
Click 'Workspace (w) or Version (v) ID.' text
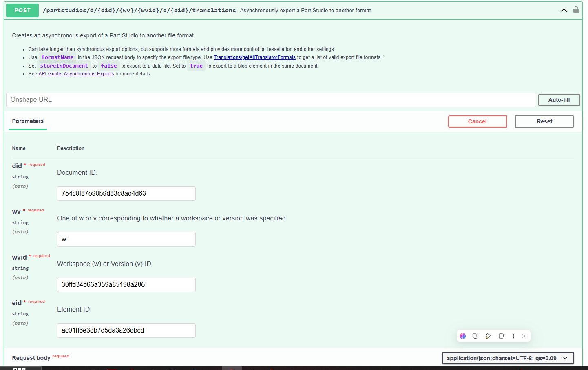[105, 264]
